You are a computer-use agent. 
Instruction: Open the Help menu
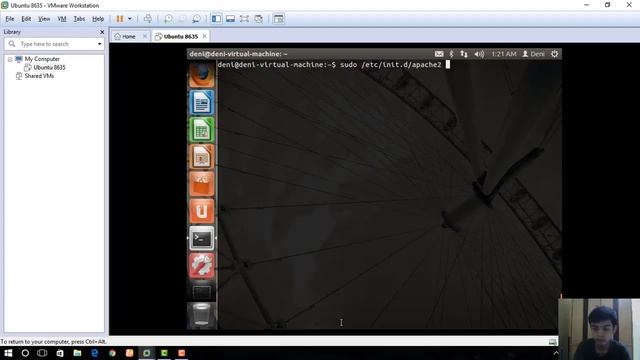(x=98, y=19)
